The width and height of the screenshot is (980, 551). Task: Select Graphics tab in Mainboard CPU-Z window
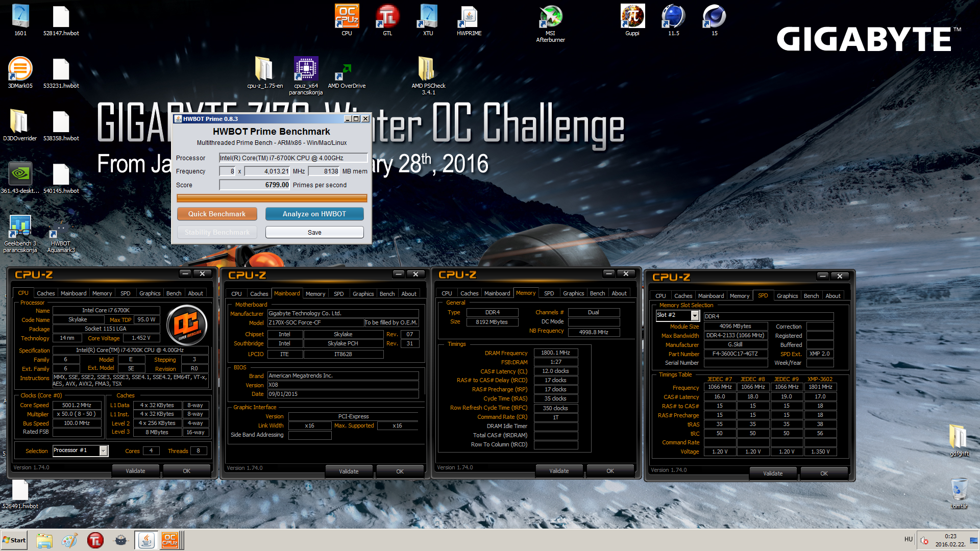[x=363, y=294]
